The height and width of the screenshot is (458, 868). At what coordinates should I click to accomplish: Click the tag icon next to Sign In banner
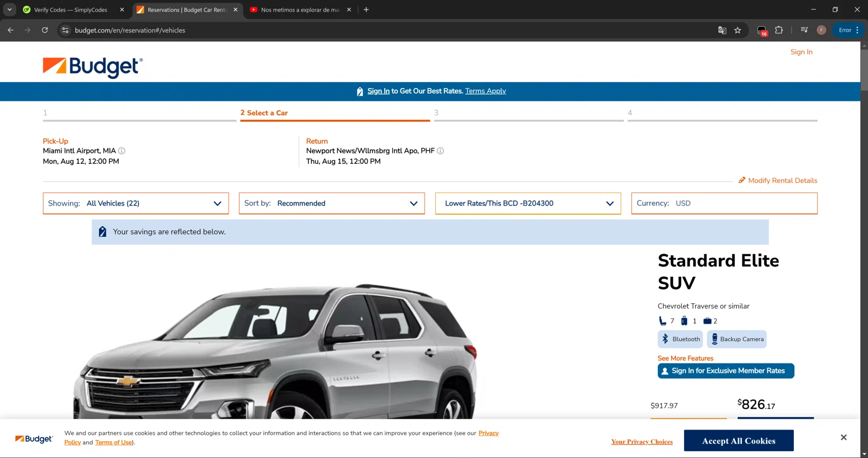point(360,91)
